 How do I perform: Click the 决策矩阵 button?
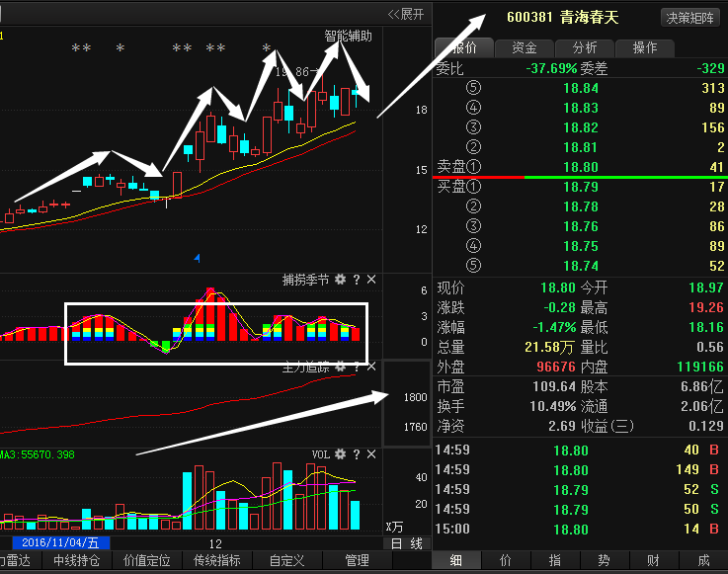(x=691, y=18)
